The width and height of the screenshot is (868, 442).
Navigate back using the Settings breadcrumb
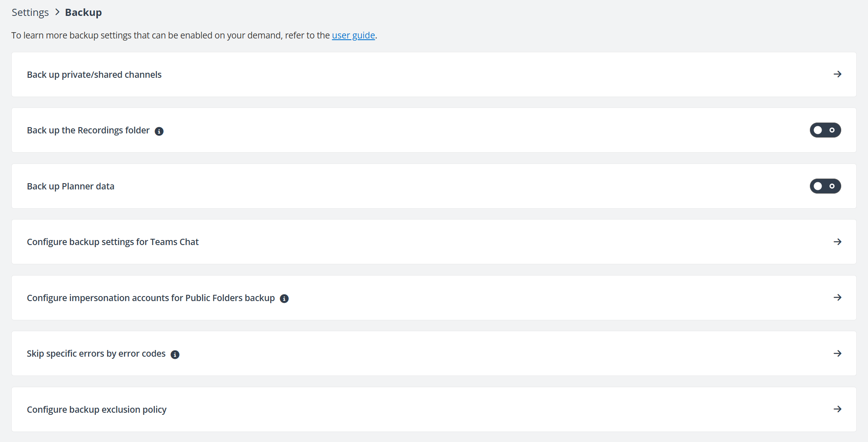pos(30,12)
